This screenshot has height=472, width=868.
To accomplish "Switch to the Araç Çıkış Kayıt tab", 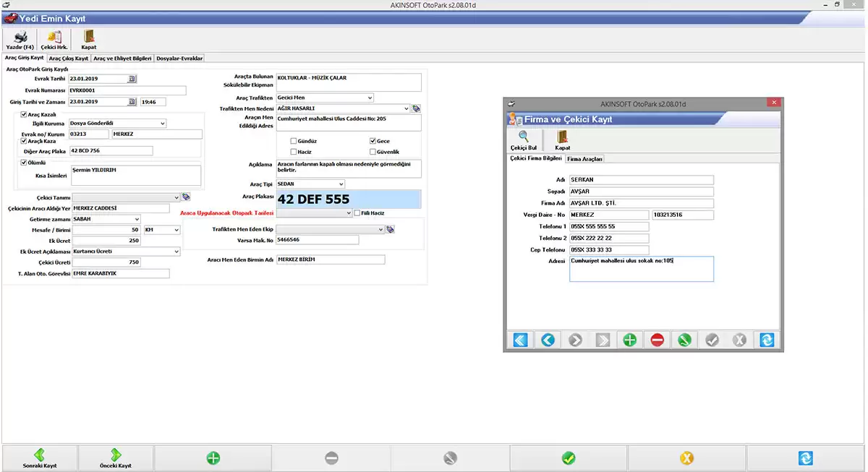I will [x=69, y=58].
